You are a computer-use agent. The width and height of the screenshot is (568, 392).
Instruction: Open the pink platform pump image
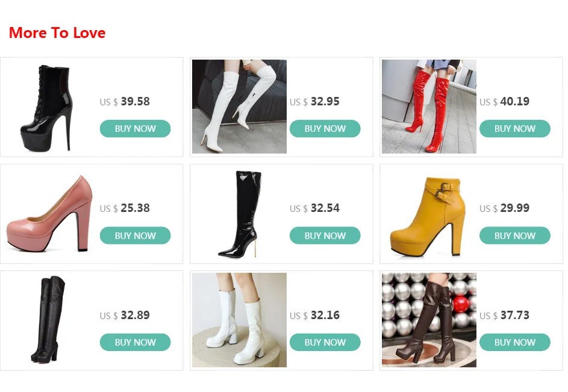pos(49,214)
